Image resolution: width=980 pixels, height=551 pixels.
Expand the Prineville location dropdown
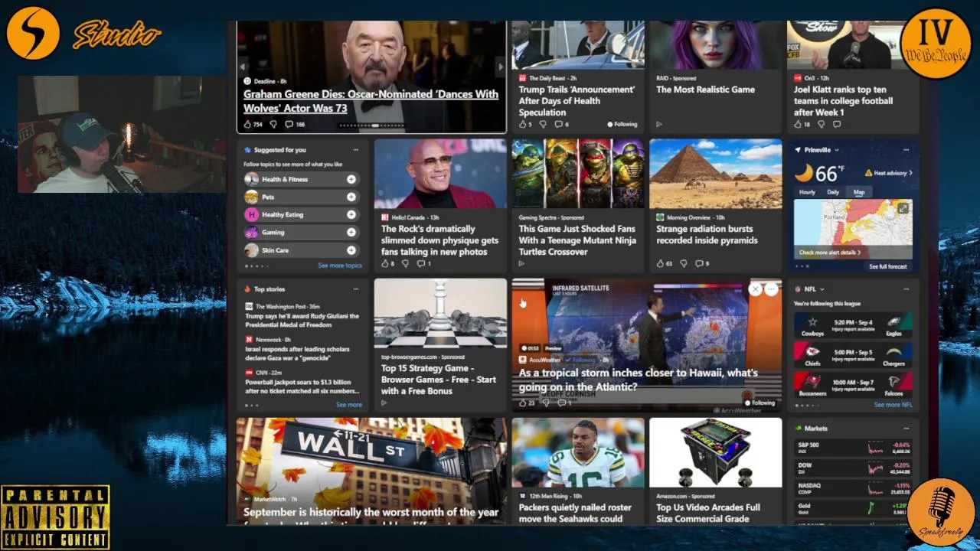click(x=837, y=150)
